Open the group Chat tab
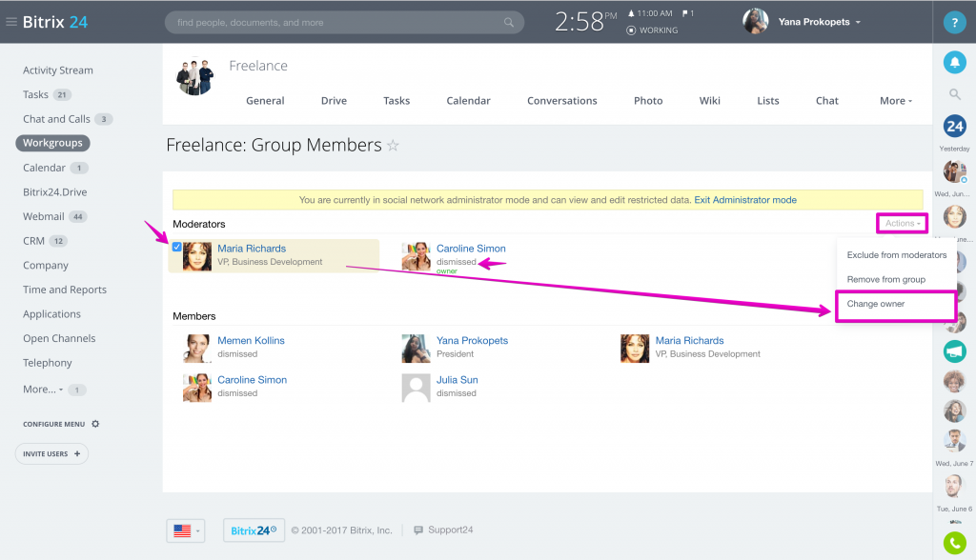976x560 pixels. [x=827, y=101]
